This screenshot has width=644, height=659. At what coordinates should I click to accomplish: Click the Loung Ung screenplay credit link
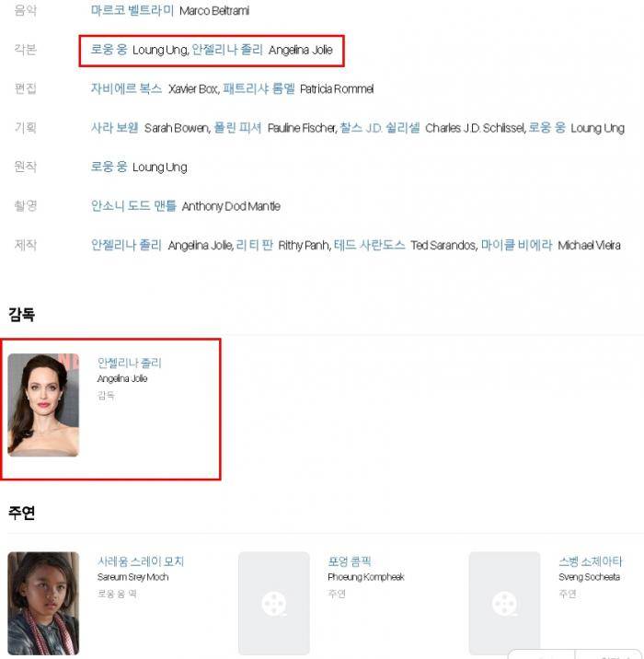[109, 50]
